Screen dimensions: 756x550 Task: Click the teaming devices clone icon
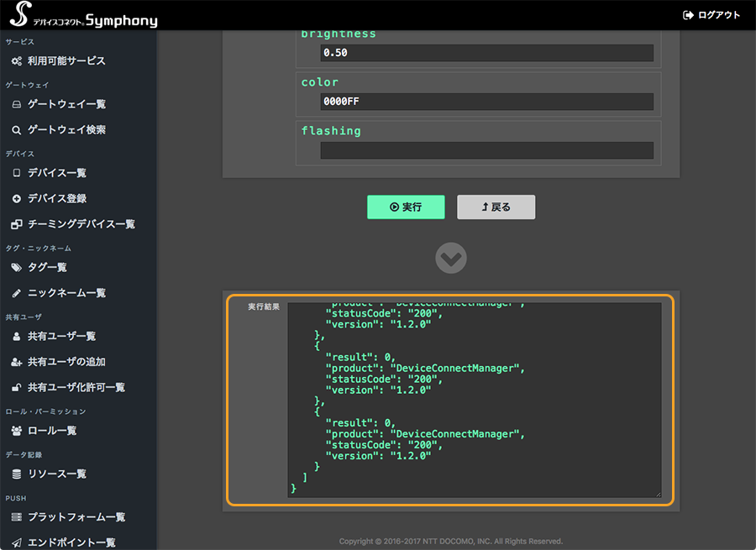point(17,224)
